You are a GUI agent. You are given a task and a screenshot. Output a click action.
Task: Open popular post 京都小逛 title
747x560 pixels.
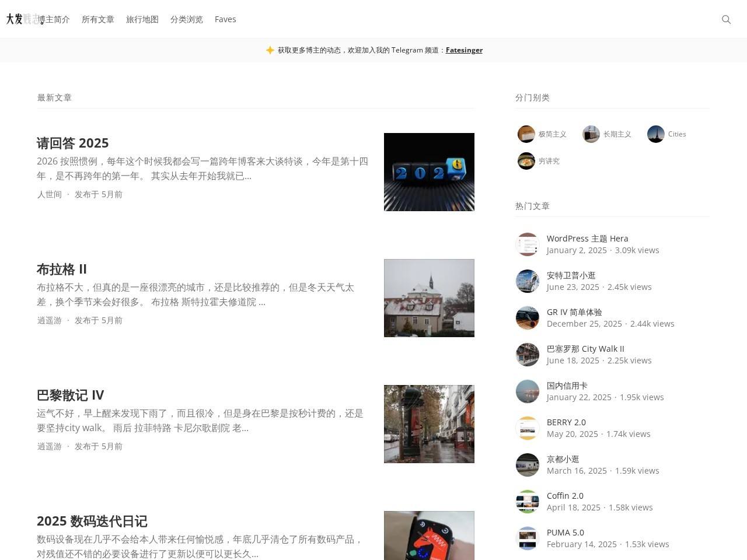pyautogui.click(x=563, y=459)
